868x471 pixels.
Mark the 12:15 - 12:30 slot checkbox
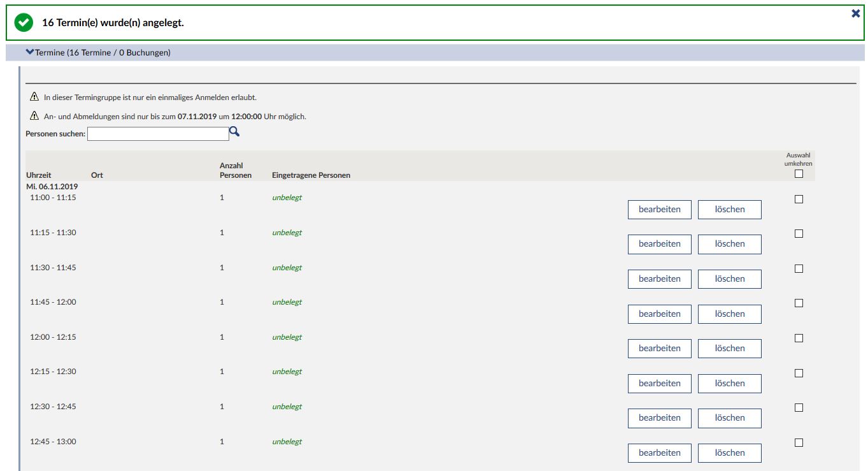(x=799, y=373)
